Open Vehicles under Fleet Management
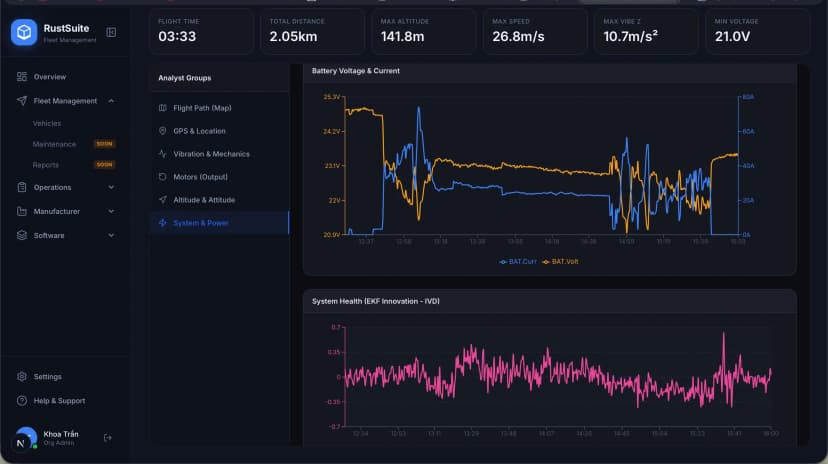 coord(47,123)
